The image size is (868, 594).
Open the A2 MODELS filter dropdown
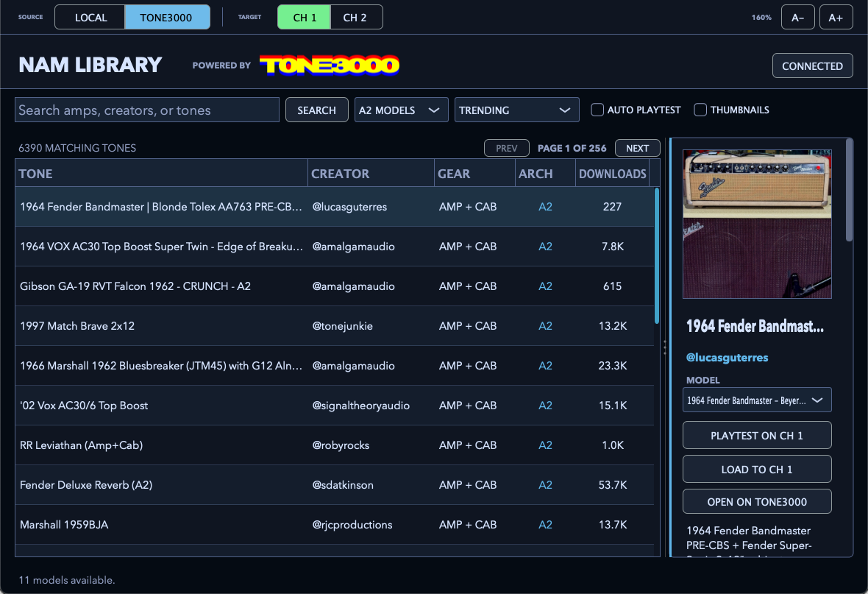pyautogui.click(x=402, y=110)
